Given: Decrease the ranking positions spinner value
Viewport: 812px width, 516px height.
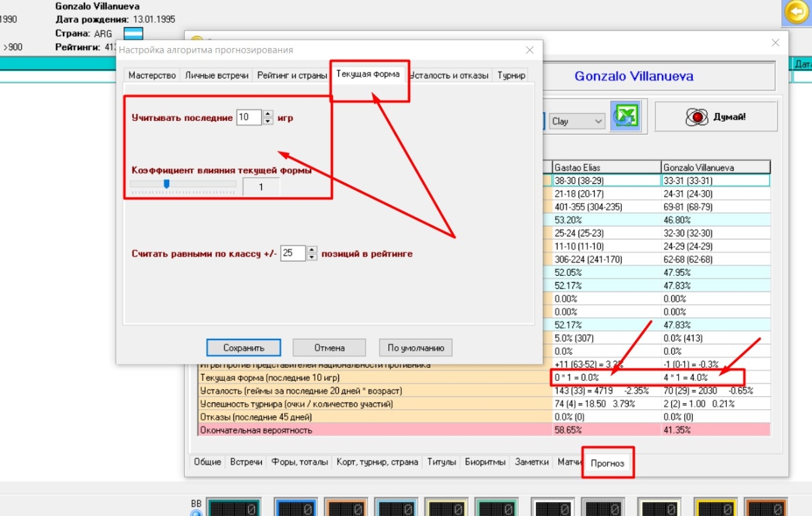Looking at the screenshot, I should tap(312, 257).
